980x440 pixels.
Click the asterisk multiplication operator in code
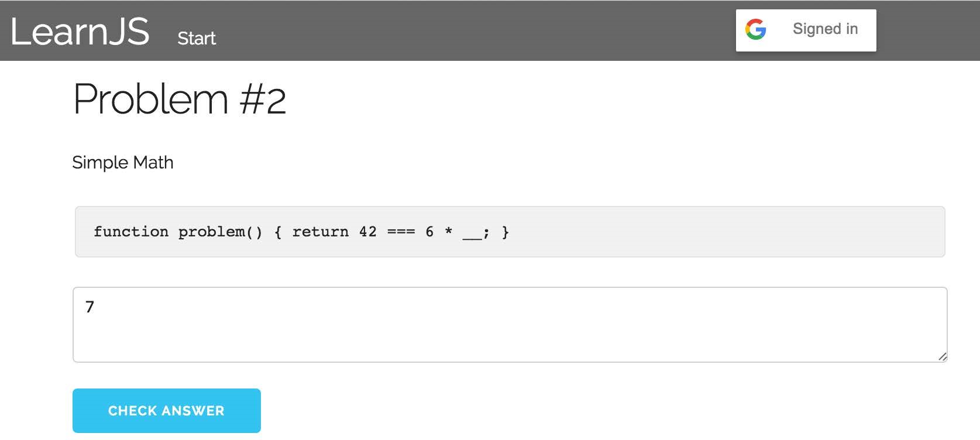click(448, 231)
